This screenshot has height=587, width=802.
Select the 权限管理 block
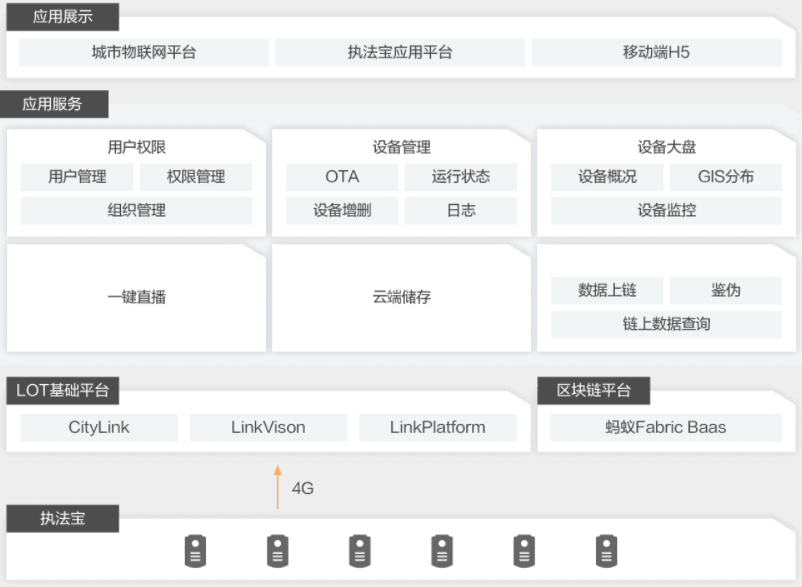(x=196, y=177)
